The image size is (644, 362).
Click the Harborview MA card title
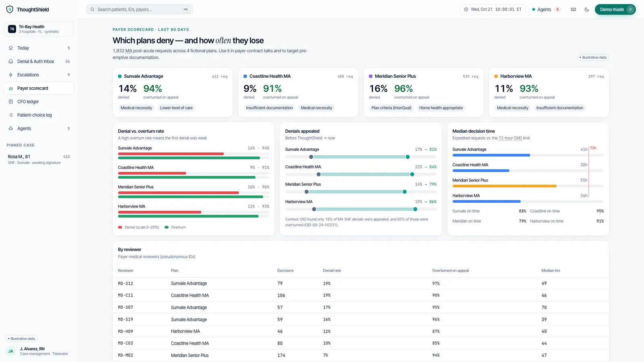click(x=516, y=76)
